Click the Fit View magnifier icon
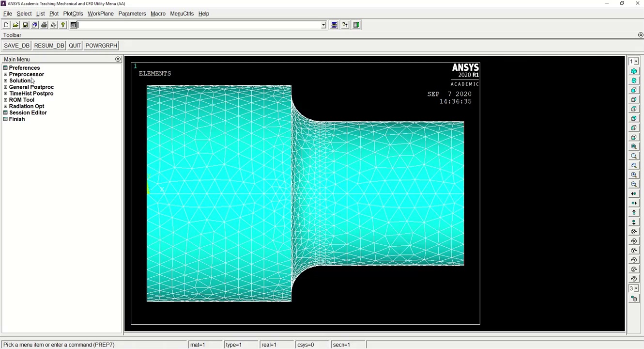The height and width of the screenshot is (349, 644). [634, 146]
